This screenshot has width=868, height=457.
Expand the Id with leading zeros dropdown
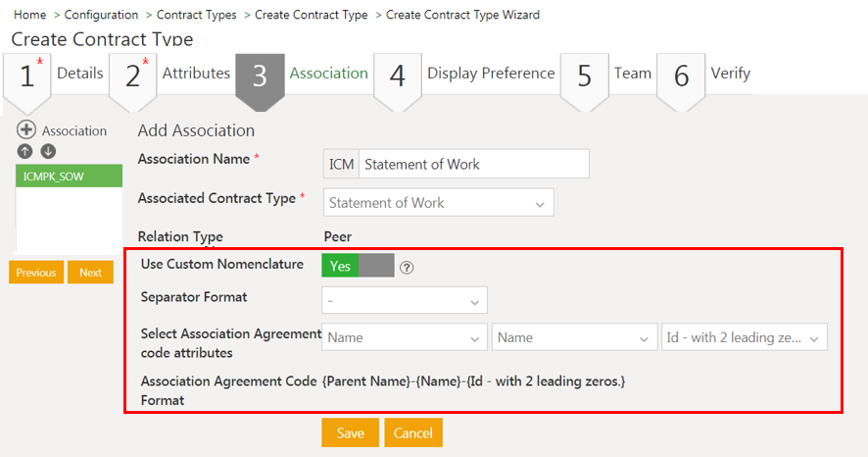(x=745, y=337)
